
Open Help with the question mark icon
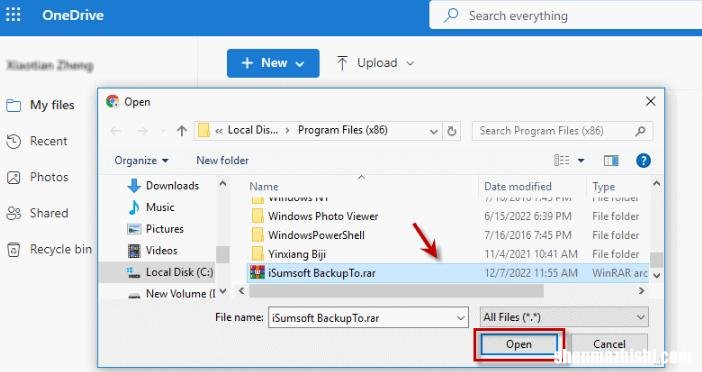tap(643, 160)
